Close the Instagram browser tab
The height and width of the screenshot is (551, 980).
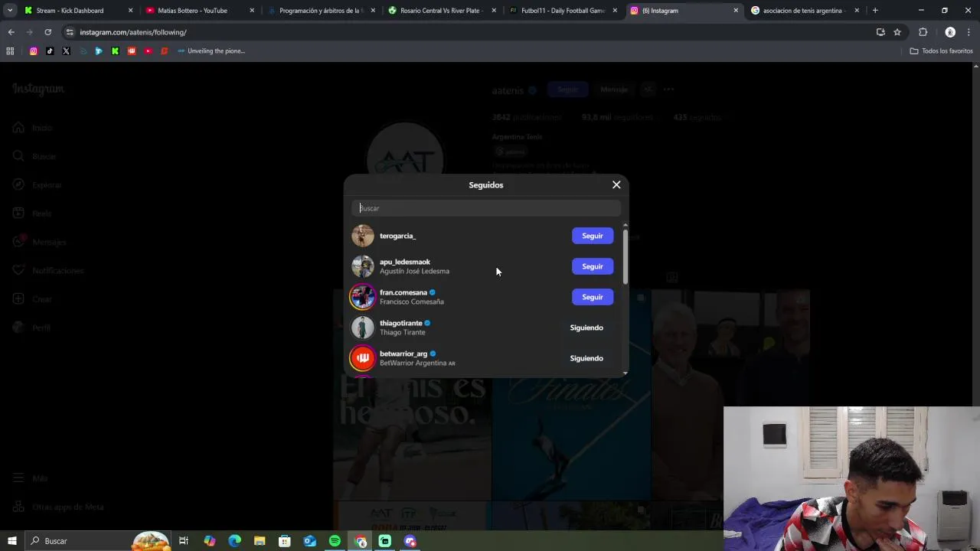point(736,11)
